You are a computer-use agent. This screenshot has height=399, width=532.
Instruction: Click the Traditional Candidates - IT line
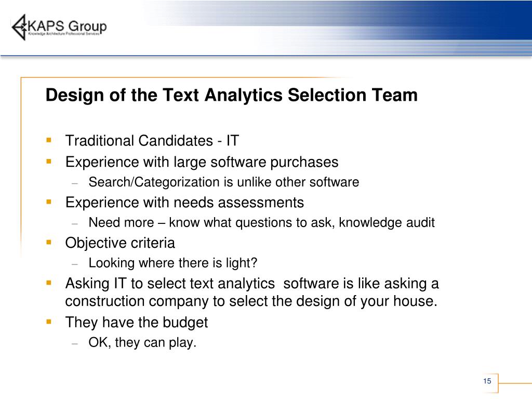point(152,140)
